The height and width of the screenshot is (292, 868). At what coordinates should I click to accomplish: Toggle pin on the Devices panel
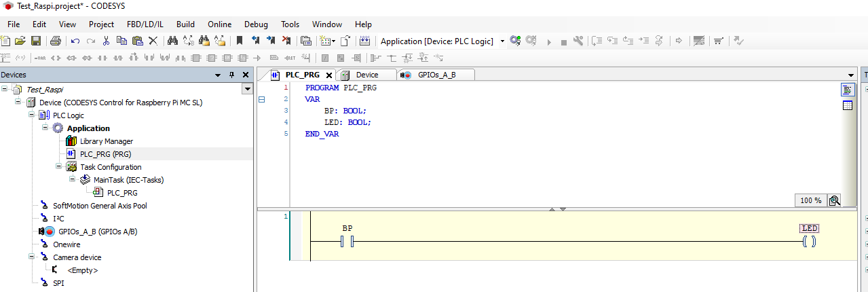pyautogui.click(x=231, y=75)
